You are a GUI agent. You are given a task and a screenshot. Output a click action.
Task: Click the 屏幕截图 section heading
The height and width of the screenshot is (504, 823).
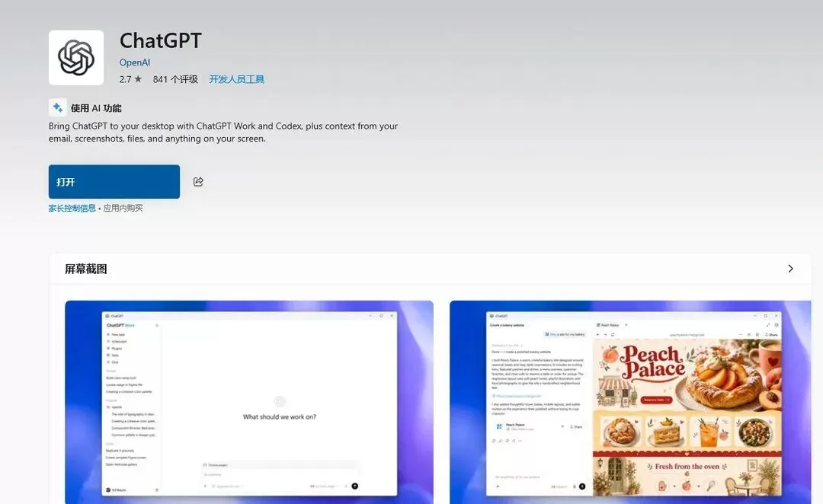[85, 269]
